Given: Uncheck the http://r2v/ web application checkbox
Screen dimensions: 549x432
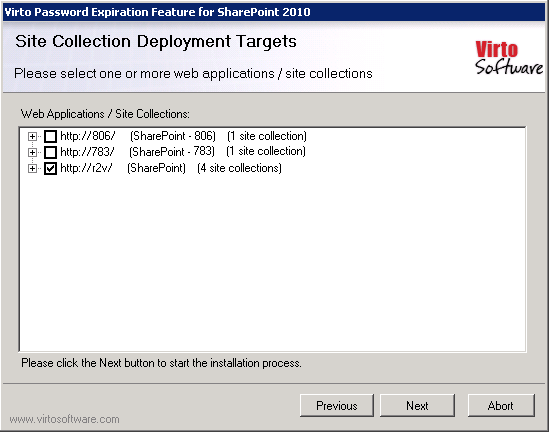Looking at the screenshot, I should (x=50, y=168).
